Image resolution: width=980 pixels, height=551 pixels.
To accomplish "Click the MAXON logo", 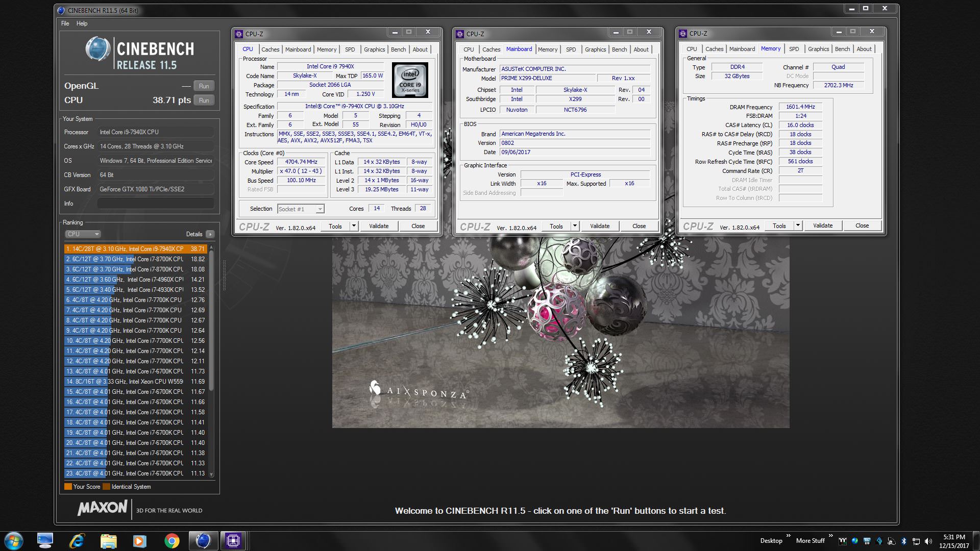I will [103, 508].
